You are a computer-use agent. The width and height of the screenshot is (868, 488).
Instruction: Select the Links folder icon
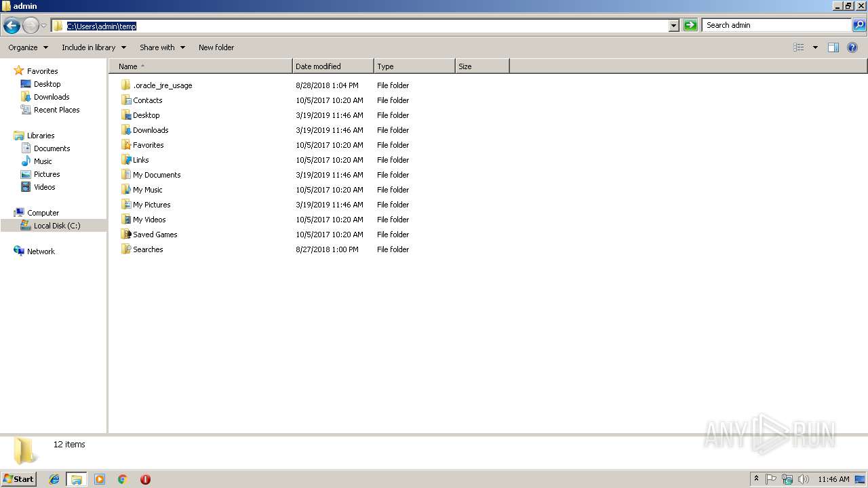[x=125, y=160]
